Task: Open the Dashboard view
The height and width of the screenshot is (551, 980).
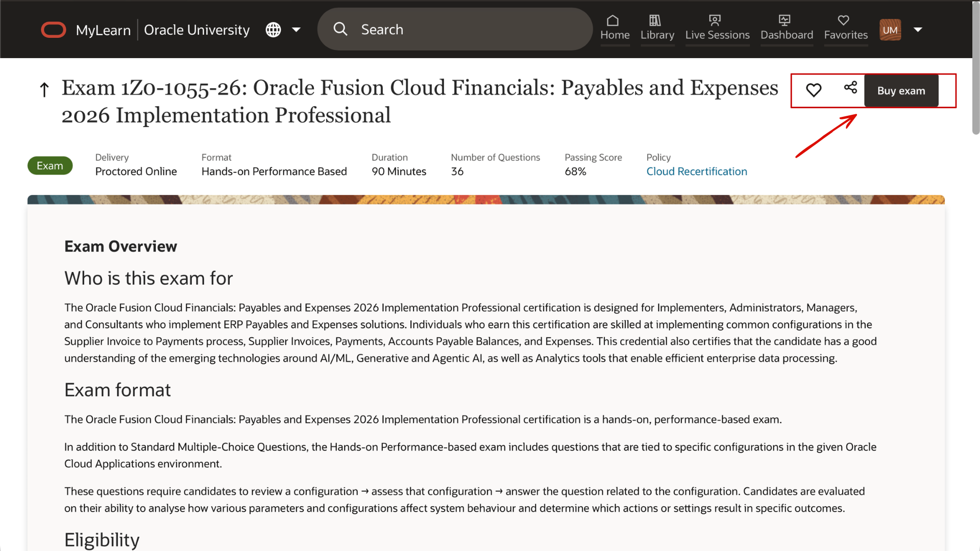Action: click(787, 28)
